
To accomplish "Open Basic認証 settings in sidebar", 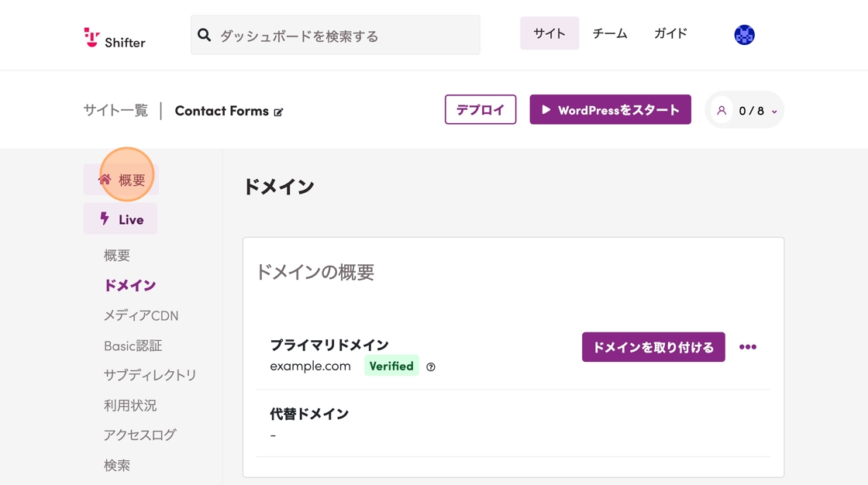I will tap(133, 346).
